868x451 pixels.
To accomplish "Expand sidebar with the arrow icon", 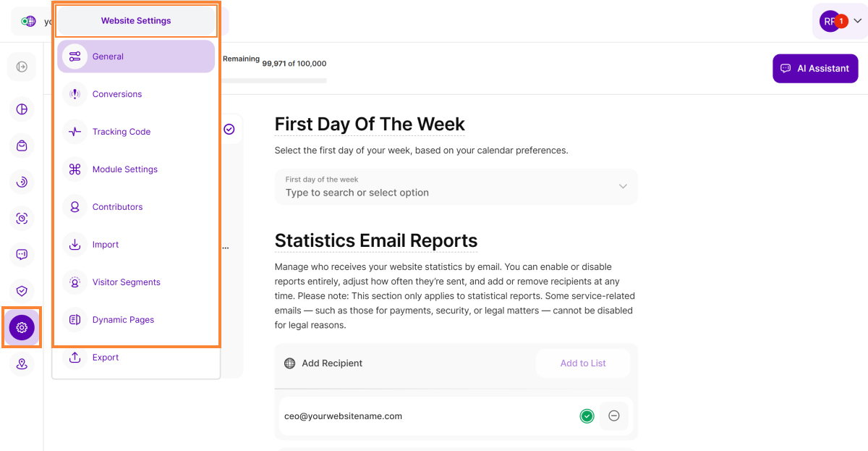I will click(x=22, y=67).
